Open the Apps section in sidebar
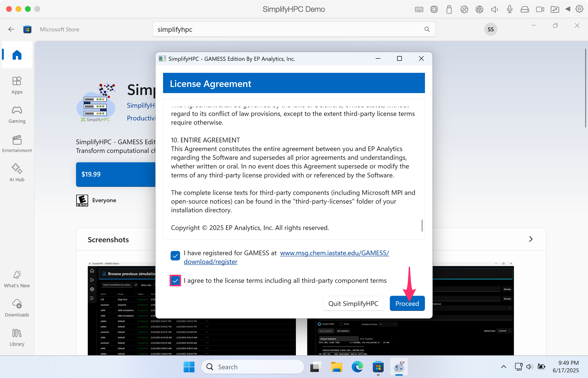 coord(17,85)
